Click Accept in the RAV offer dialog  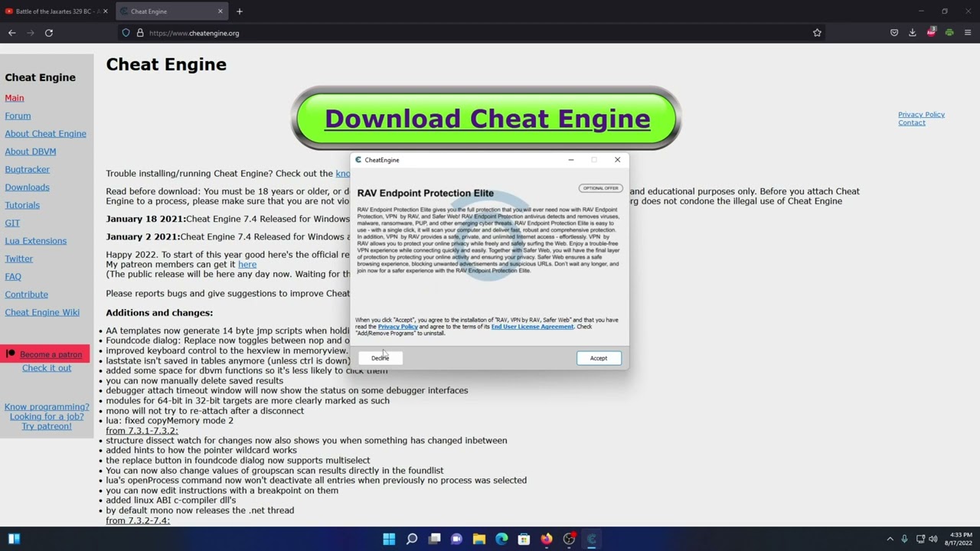pos(599,358)
